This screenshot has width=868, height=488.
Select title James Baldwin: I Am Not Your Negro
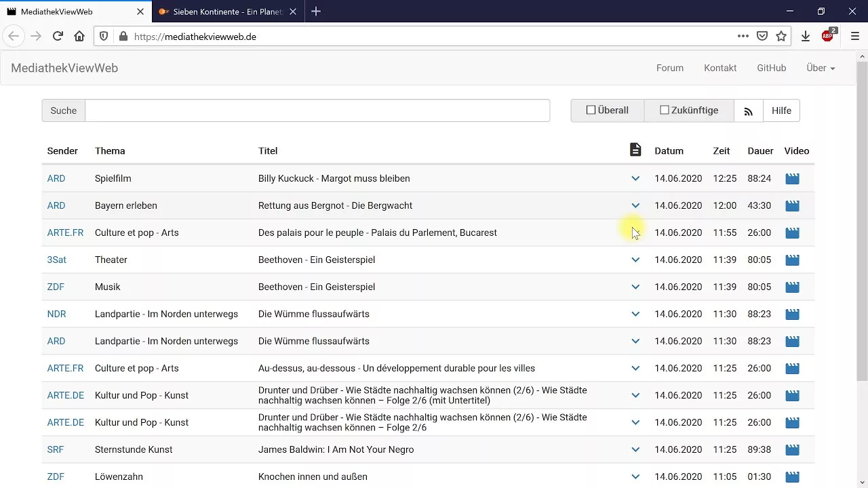click(x=336, y=450)
